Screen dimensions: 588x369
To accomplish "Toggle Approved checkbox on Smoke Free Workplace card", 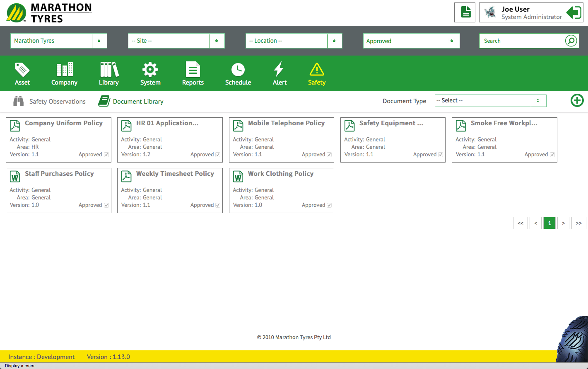I will click(x=552, y=155).
